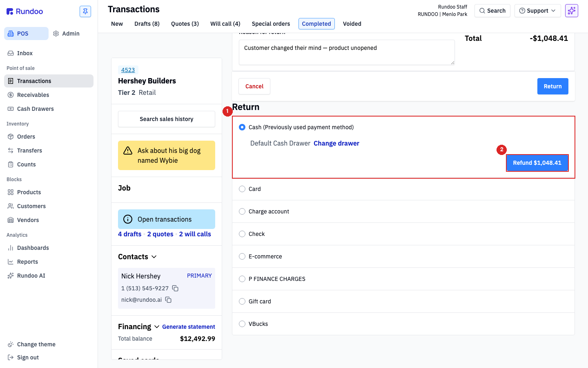
Task: Pin the sidebar with the pin icon
Action: tap(85, 11)
